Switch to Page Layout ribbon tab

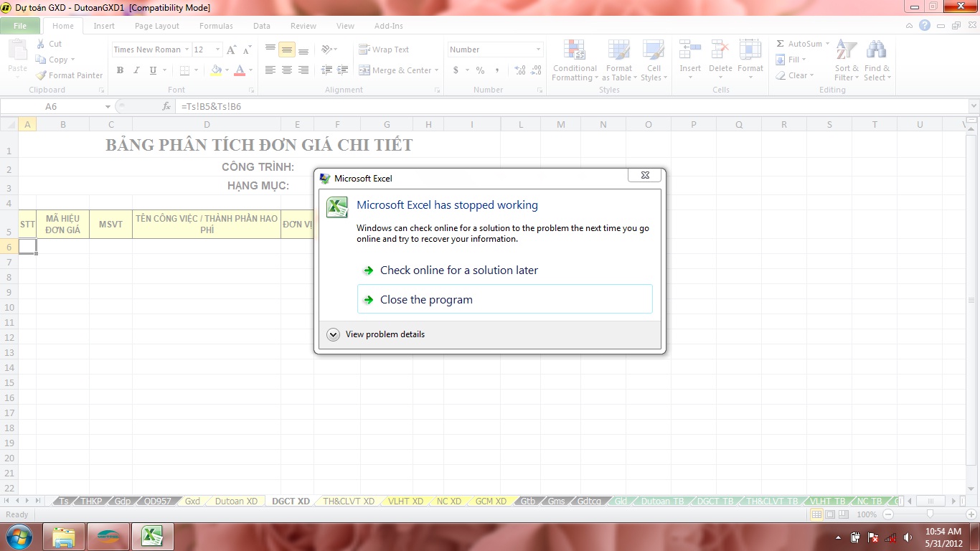tap(157, 26)
